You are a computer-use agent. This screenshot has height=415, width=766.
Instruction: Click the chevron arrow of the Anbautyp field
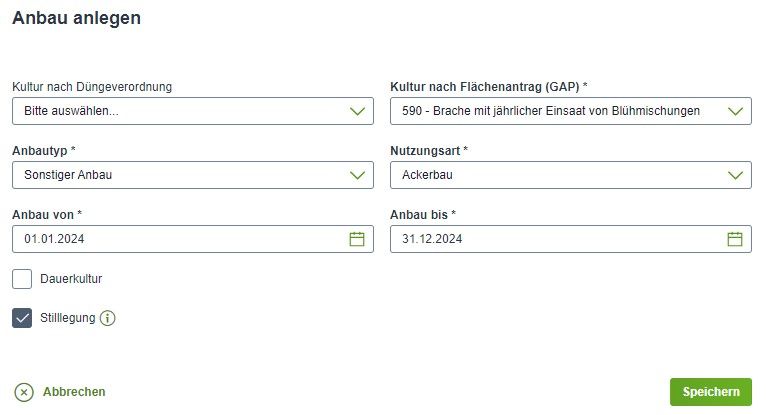(x=357, y=175)
